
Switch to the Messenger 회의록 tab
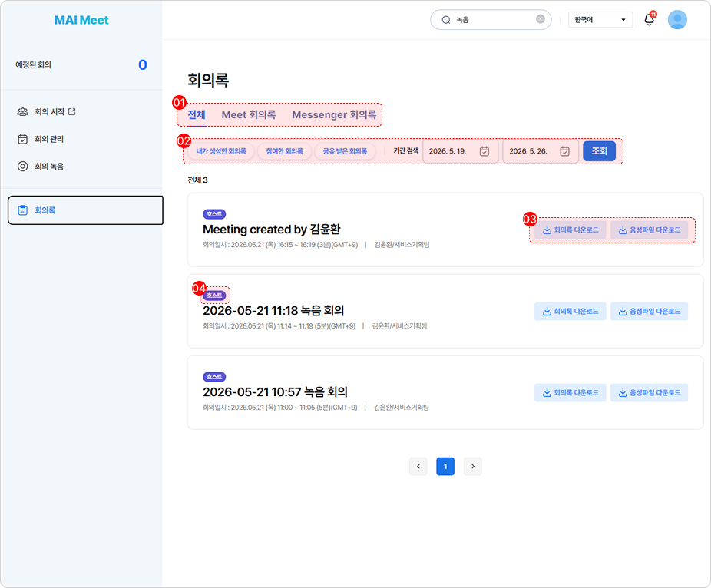click(334, 114)
